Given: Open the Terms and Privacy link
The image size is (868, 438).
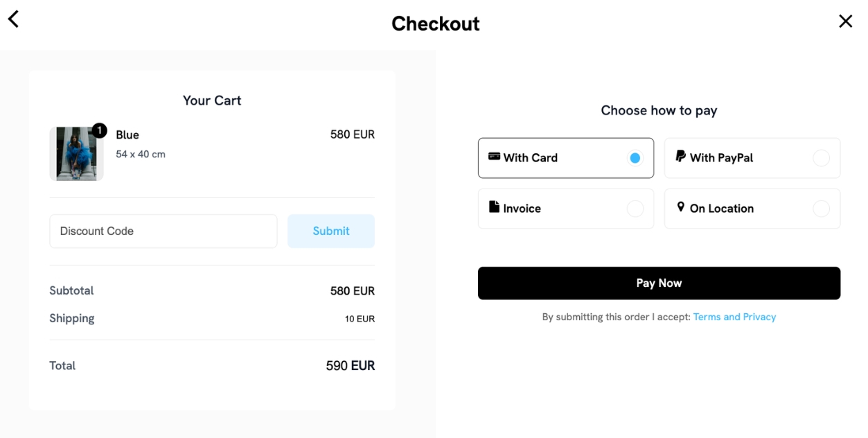Looking at the screenshot, I should coord(734,317).
